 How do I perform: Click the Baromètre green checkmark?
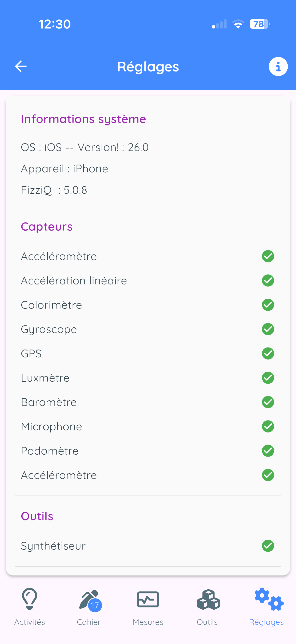click(268, 402)
